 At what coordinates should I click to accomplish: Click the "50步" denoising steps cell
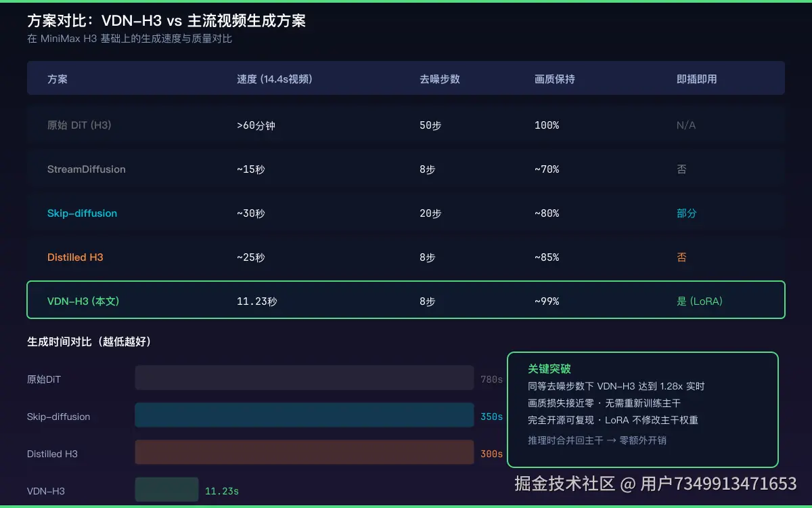click(x=430, y=125)
